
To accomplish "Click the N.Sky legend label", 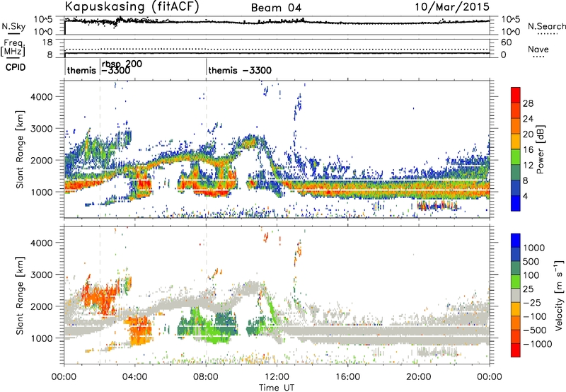I will tap(13, 26).
